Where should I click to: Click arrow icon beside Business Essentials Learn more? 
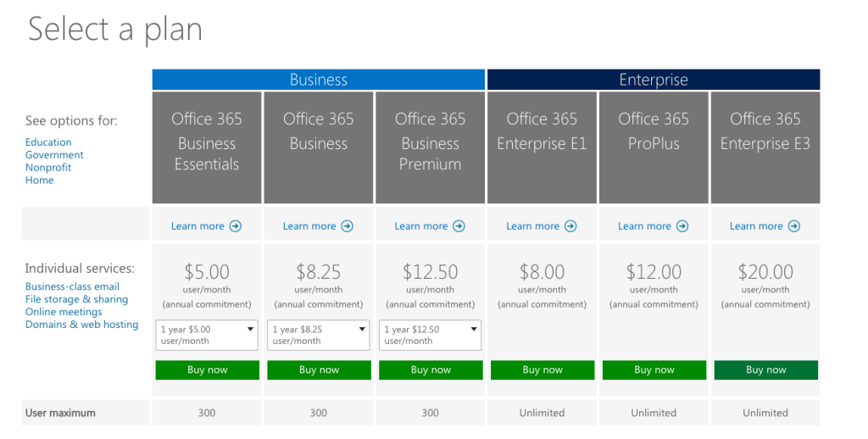(236, 226)
